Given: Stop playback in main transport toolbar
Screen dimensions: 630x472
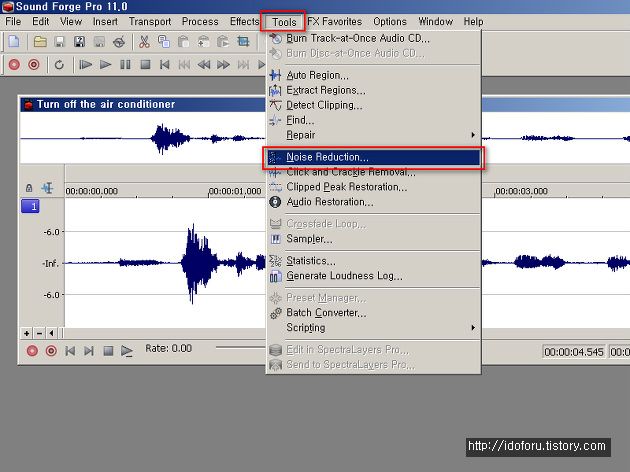Looking at the screenshot, I should (145, 65).
